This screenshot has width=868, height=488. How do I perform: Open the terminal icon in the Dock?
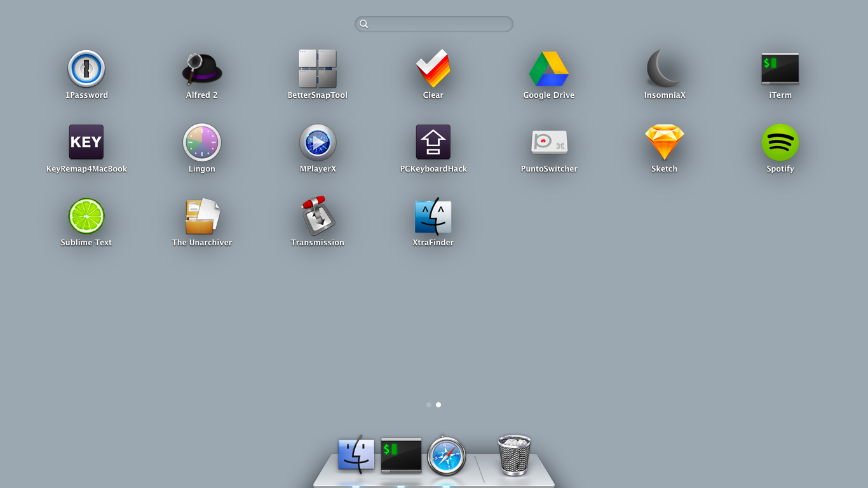(x=402, y=455)
